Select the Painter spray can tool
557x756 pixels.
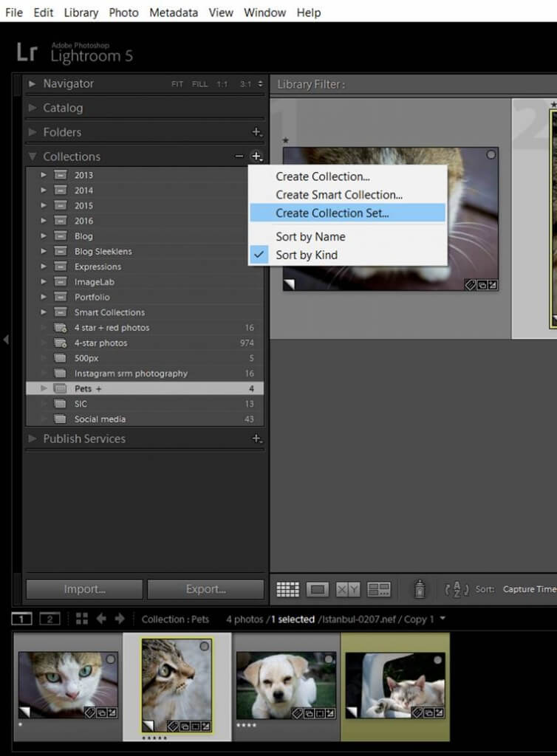420,588
